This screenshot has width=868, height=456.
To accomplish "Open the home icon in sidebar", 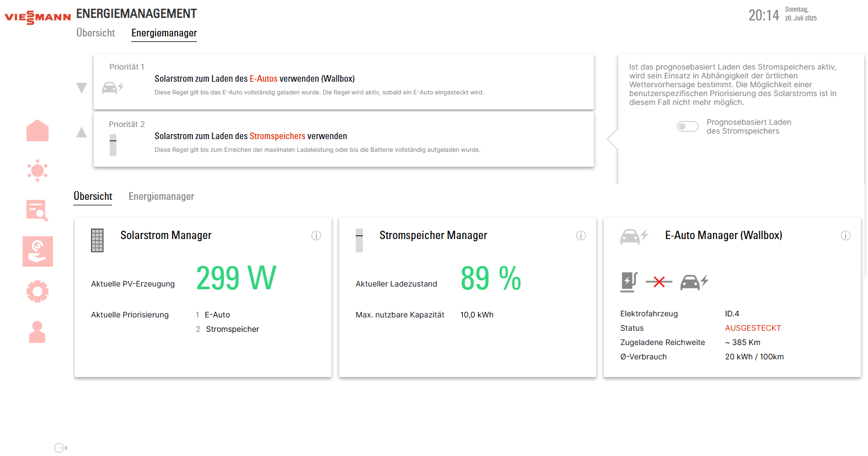I will coord(37,131).
